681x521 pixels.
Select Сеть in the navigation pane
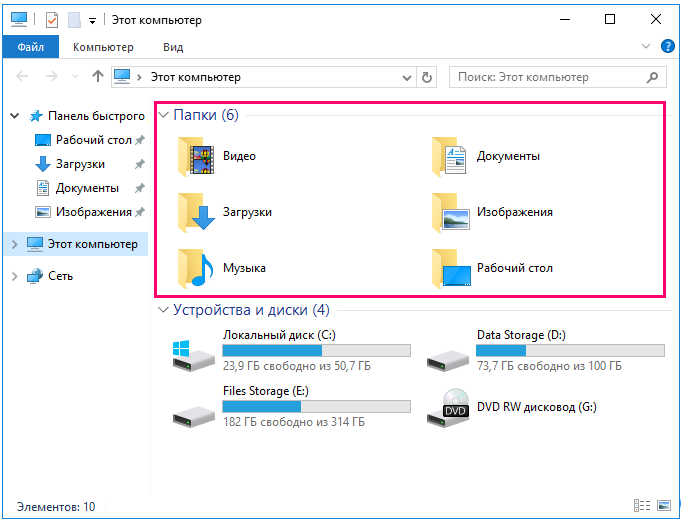point(60,276)
